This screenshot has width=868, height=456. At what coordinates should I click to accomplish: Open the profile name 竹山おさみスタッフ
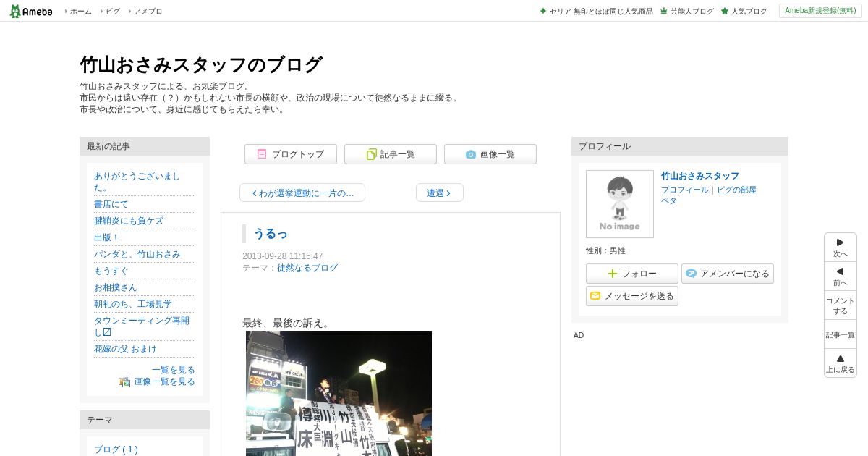(x=700, y=176)
